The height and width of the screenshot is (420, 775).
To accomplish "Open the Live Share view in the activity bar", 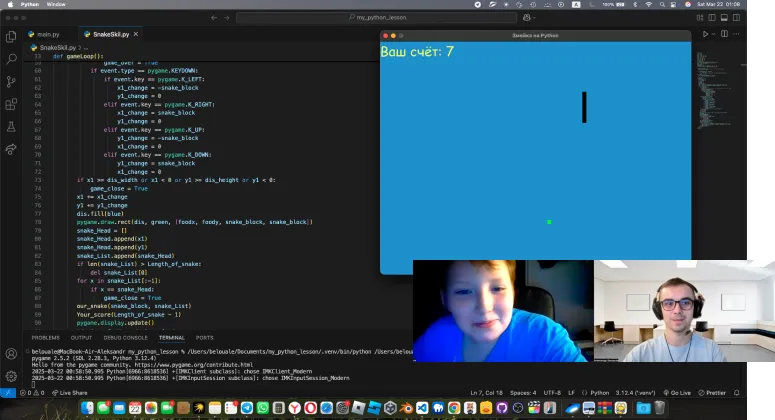I will coord(11,149).
